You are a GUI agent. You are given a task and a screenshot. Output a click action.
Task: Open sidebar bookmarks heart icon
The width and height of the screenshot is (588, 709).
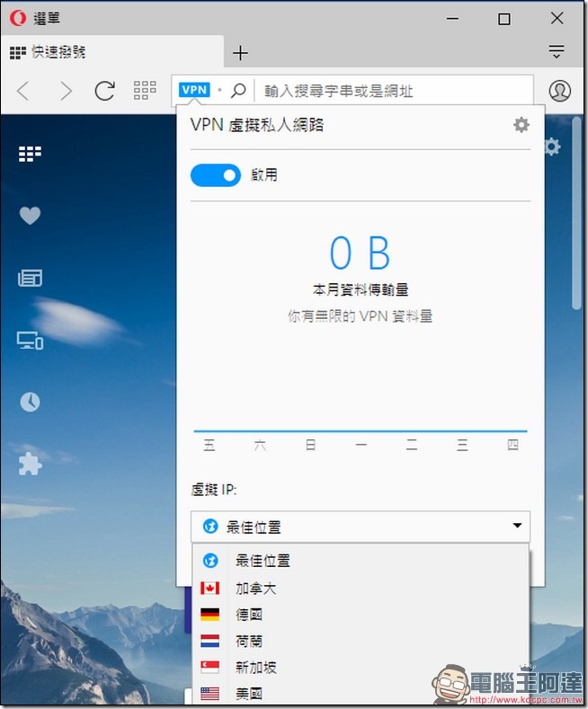(x=30, y=216)
